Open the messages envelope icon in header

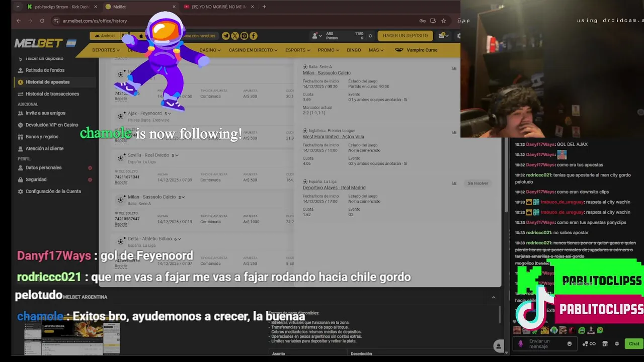(442, 36)
